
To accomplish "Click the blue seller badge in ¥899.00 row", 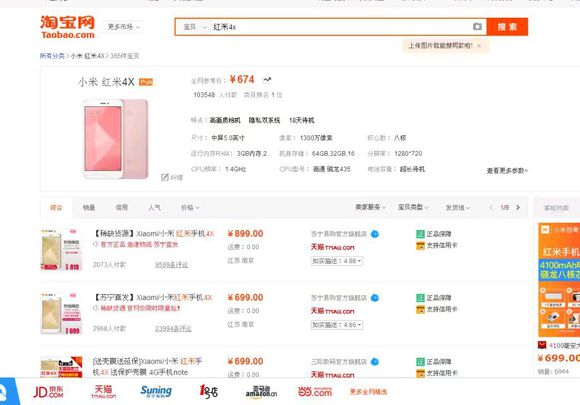I will (375, 234).
